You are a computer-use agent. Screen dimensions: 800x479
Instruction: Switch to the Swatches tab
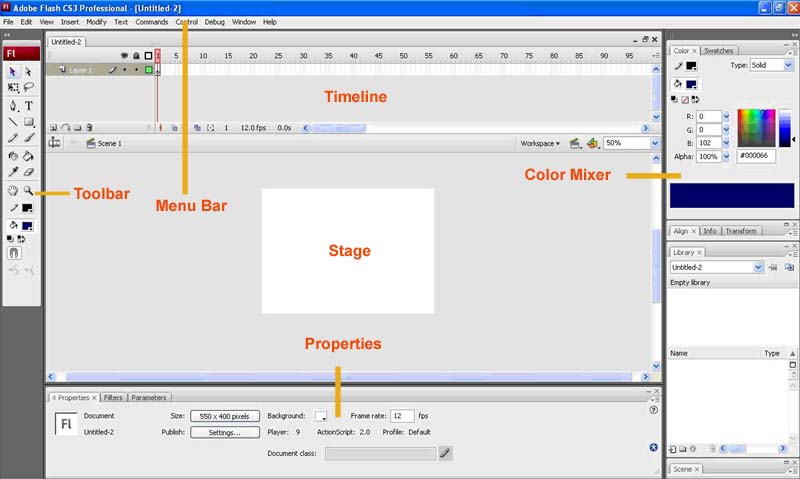click(718, 51)
